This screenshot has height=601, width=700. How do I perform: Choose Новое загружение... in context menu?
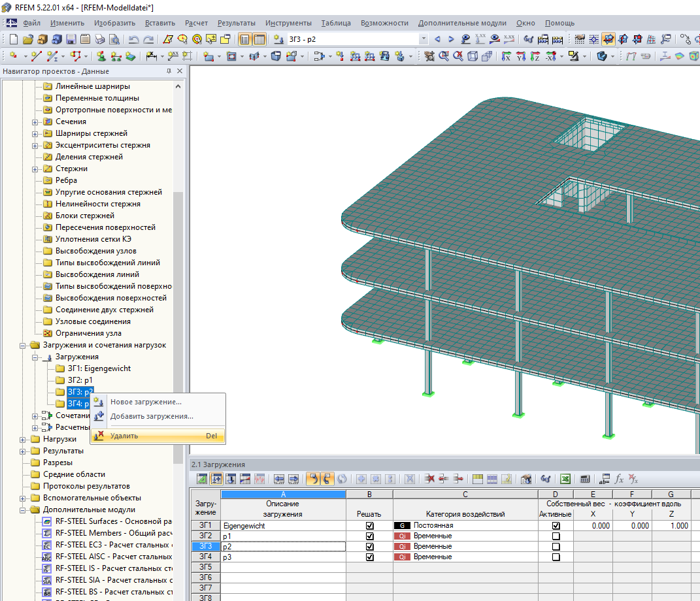(158, 402)
